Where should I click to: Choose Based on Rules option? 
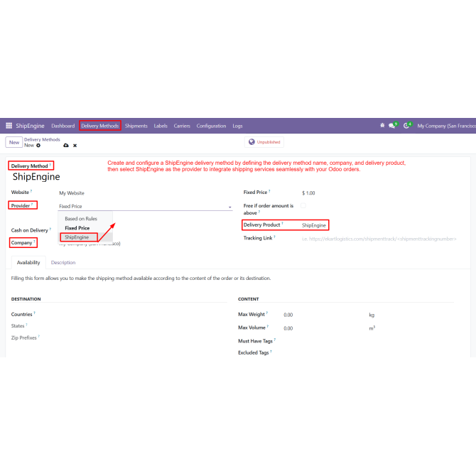(x=81, y=219)
